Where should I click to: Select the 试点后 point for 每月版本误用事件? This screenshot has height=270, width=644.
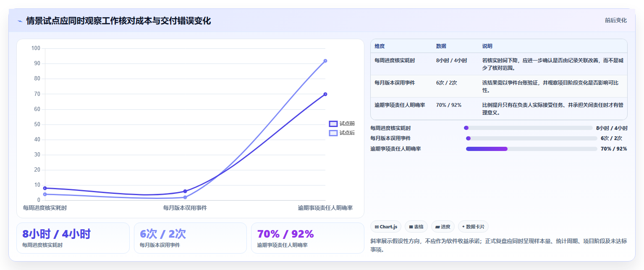click(x=185, y=197)
